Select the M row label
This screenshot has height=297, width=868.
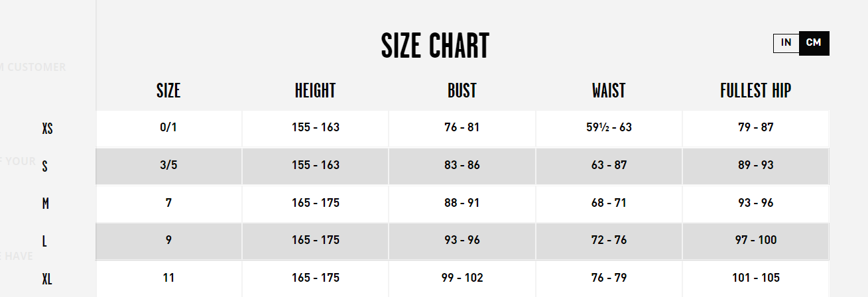click(46, 204)
